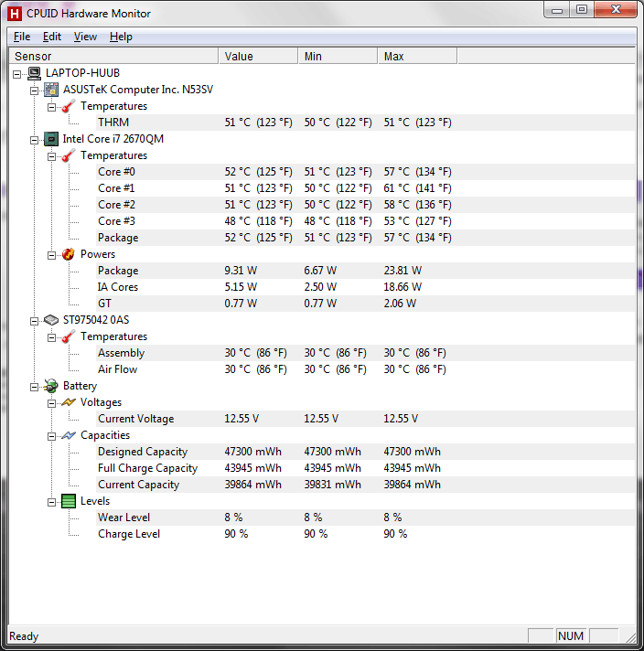Open the Help menu
Image resolution: width=644 pixels, height=651 pixels.
point(121,37)
